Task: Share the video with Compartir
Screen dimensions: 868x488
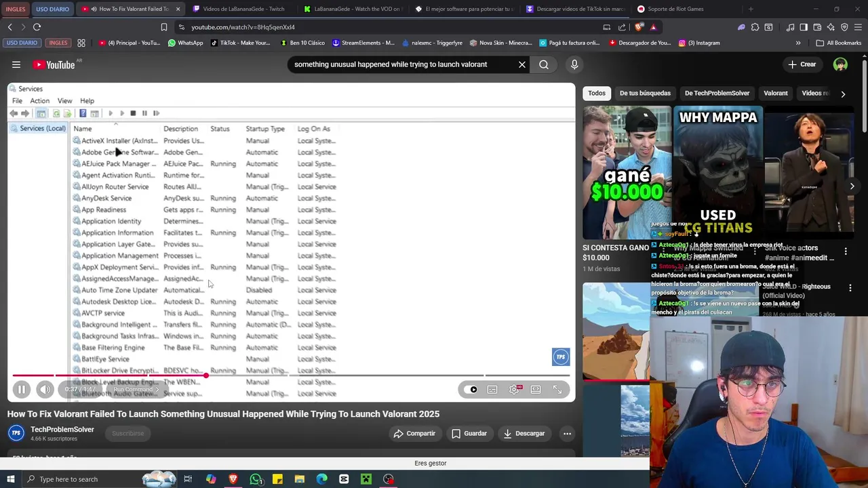Action: pyautogui.click(x=414, y=434)
